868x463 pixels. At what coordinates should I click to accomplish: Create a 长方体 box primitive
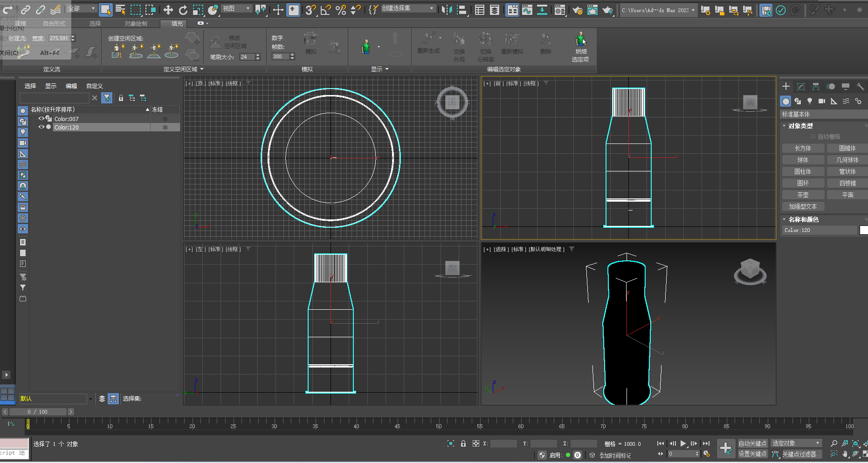click(x=803, y=148)
